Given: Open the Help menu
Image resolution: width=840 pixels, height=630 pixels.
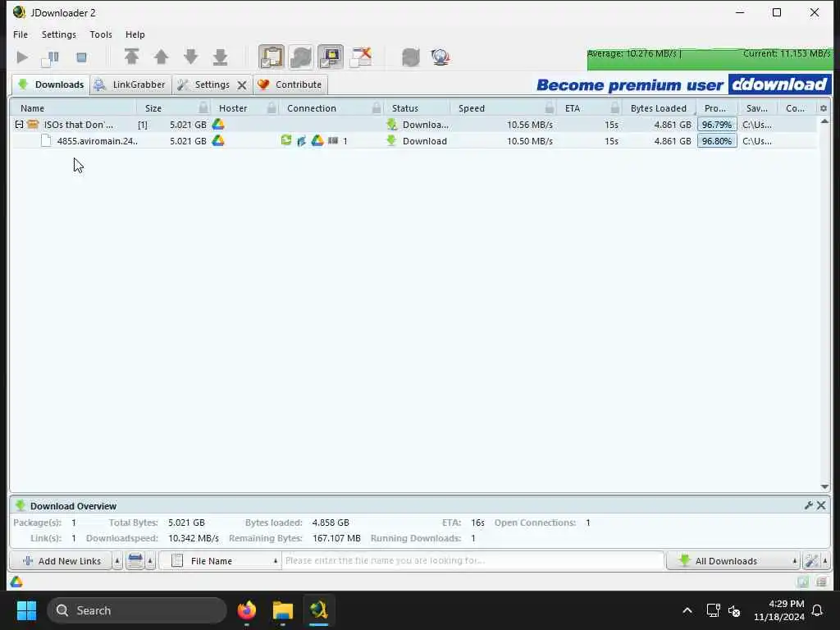Looking at the screenshot, I should [135, 34].
